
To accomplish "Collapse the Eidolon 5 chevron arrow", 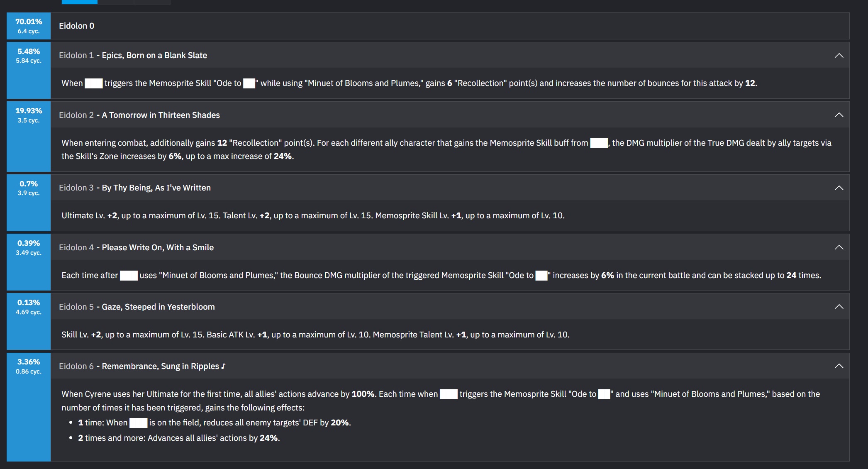I will click(x=839, y=306).
